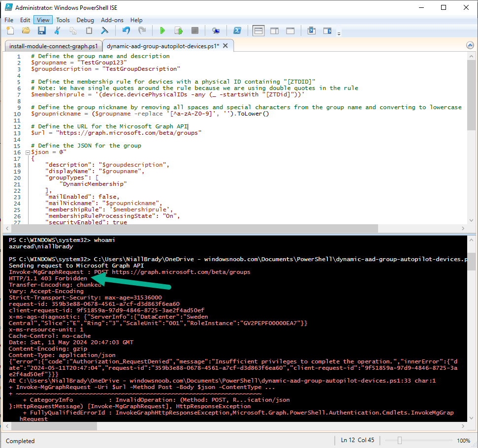Open the File menu
The image size is (478, 448).
(9, 20)
